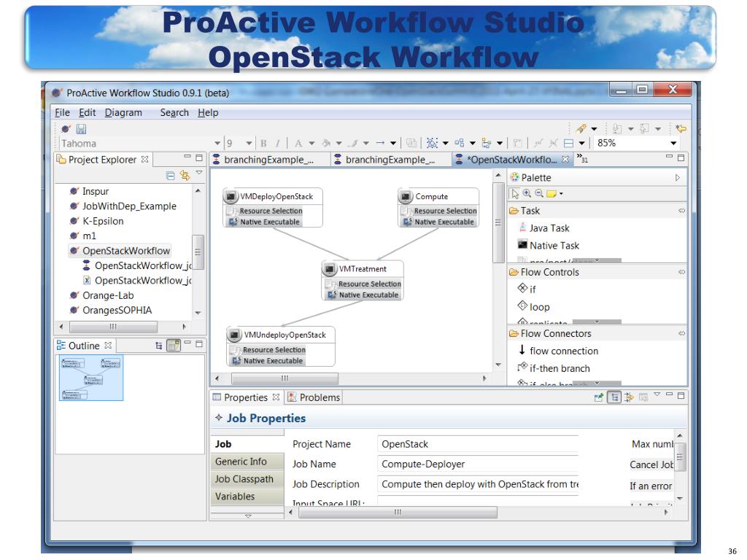This screenshot has height=560, width=747.
Task: Click Zoom In tool in Palette
Action: pos(527,193)
